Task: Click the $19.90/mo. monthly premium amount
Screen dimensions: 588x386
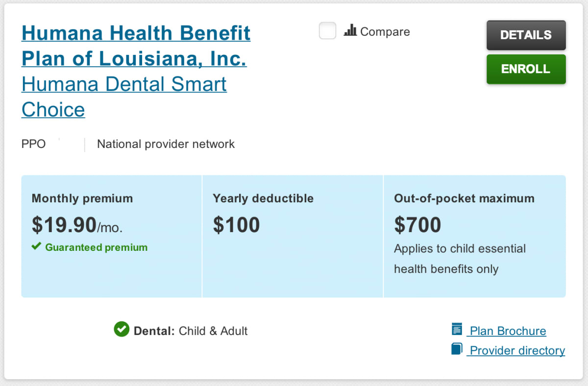Action: [77, 225]
